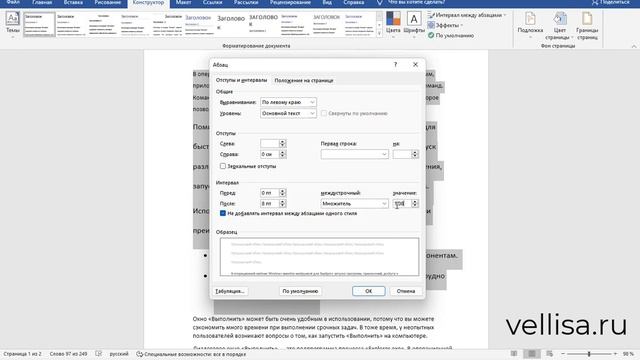This screenshot has width=640, height=360.
Task: Increase the line spacing значение stepper
Action: click(x=415, y=201)
